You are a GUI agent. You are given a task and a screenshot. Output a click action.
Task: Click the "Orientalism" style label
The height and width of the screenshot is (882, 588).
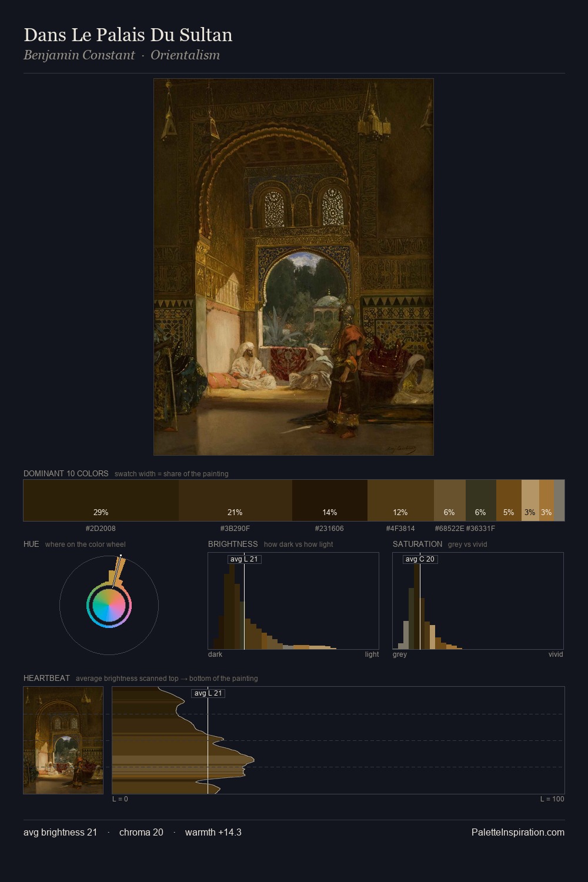coord(185,55)
